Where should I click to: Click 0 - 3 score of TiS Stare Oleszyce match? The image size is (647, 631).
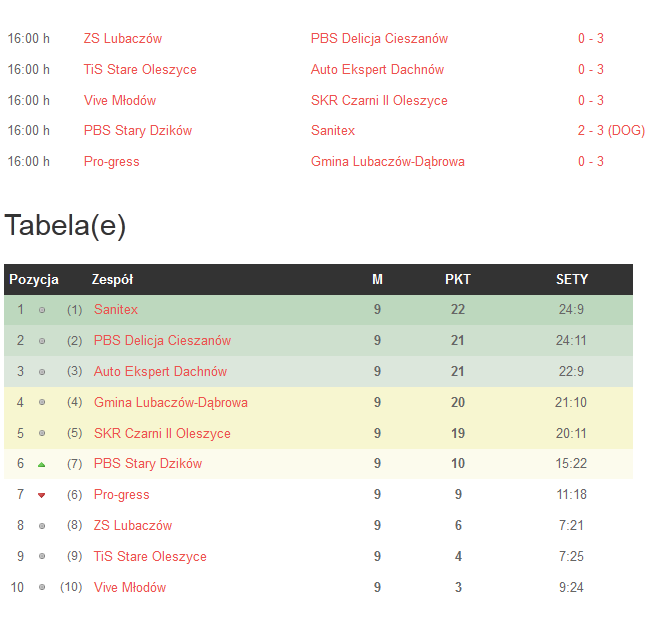point(591,70)
